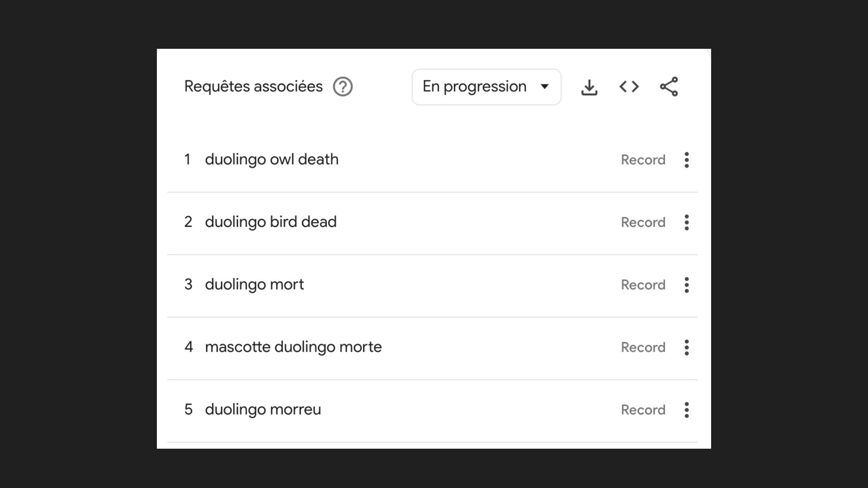Screen dimensions: 868x488
Task: Open options menu for duolingo owl death
Action: 686,160
